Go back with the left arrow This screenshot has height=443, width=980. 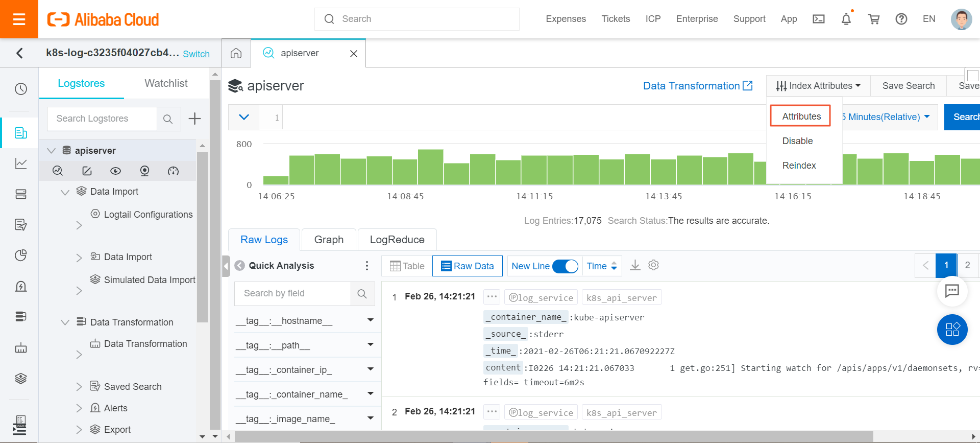pyautogui.click(x=19, y=53)
